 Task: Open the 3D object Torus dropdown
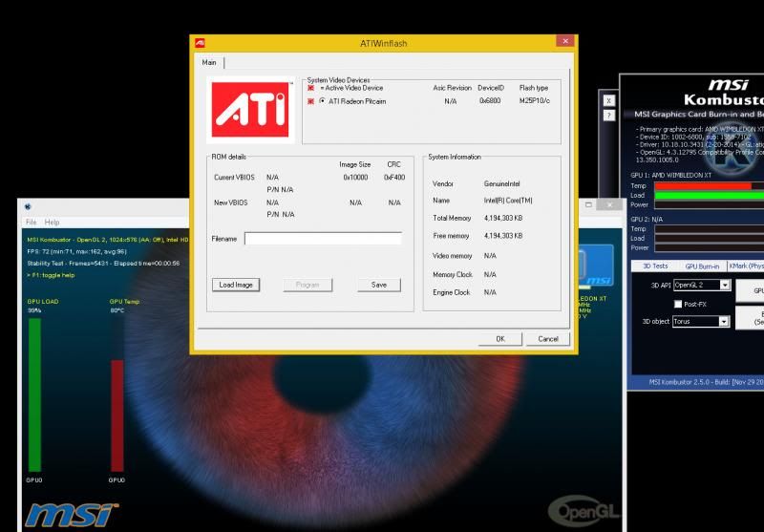724,321
